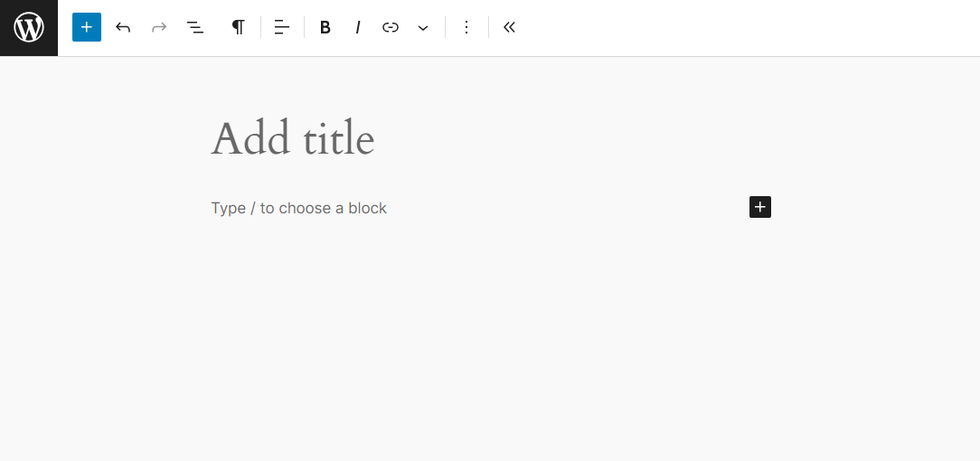Click the Add title field

[x=293, y=139]
